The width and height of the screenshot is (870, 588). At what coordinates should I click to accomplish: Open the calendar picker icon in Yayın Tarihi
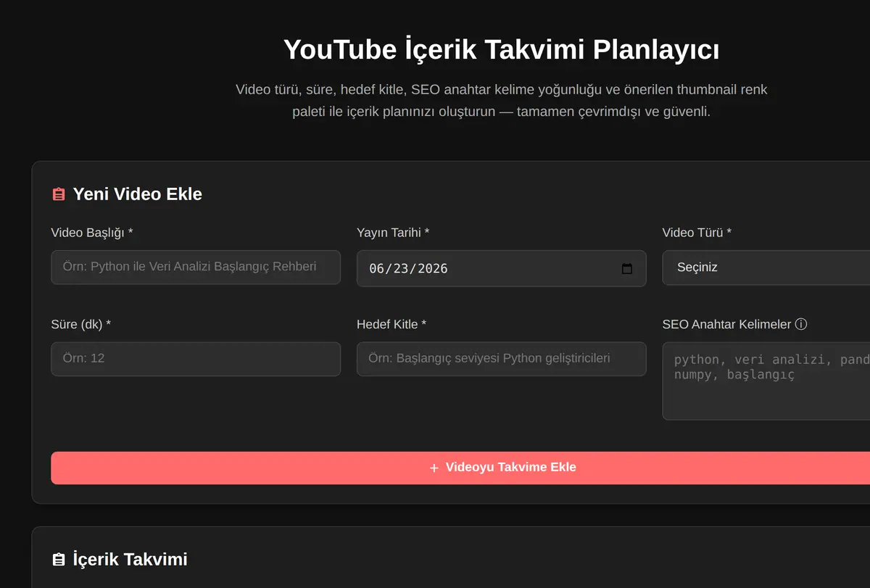coord(627,268)
